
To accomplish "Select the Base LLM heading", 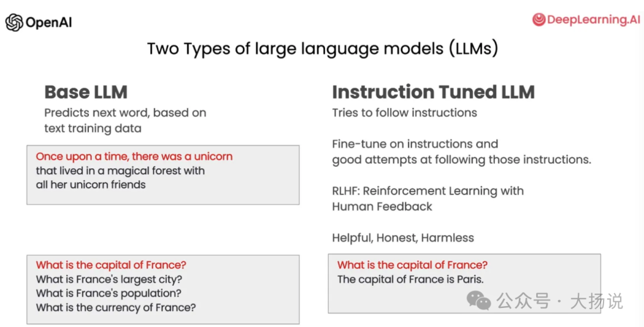I will click(86, 92).
